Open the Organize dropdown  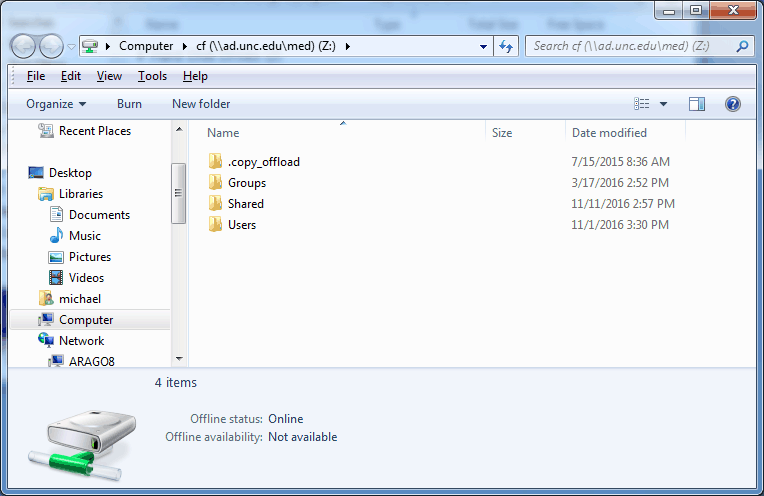pos(56,104)
